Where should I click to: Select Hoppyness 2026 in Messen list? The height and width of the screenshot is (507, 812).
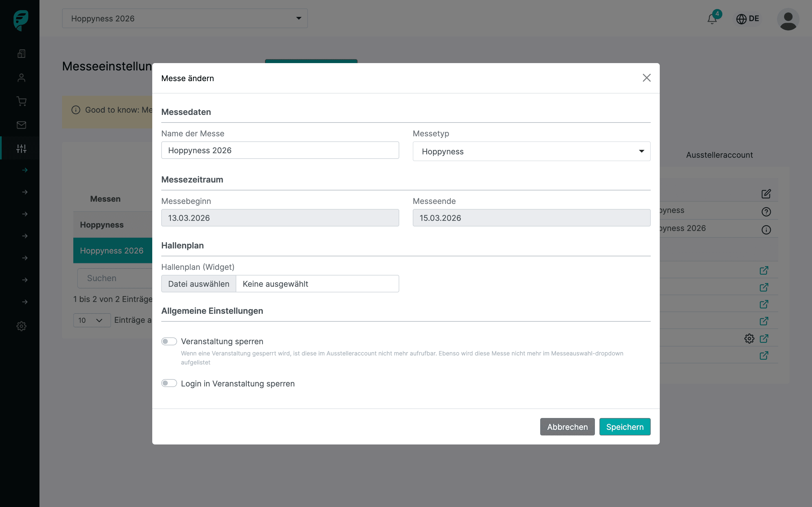pos(112,250)
